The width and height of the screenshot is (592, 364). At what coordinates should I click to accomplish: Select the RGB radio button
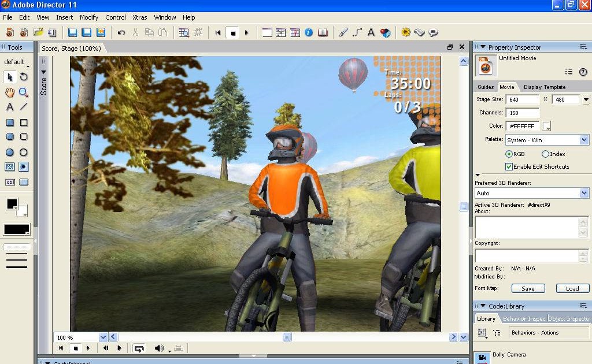tap(509, 154)
